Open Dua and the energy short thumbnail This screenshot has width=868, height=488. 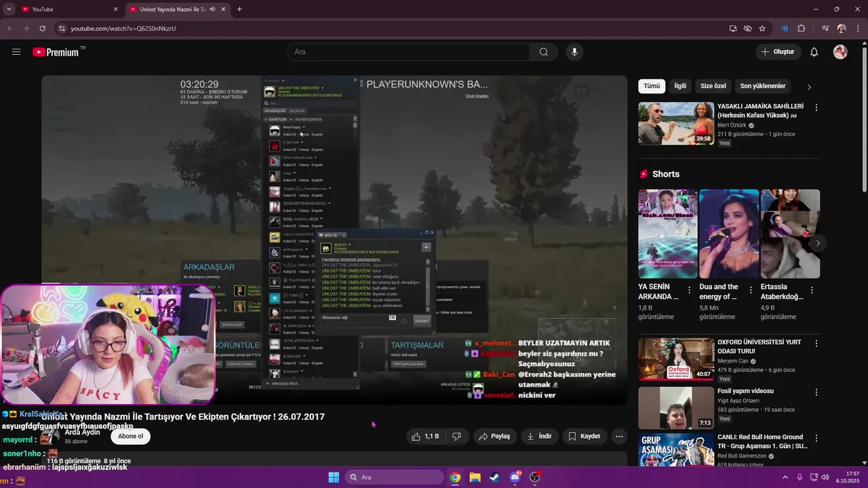coord(729,234)
